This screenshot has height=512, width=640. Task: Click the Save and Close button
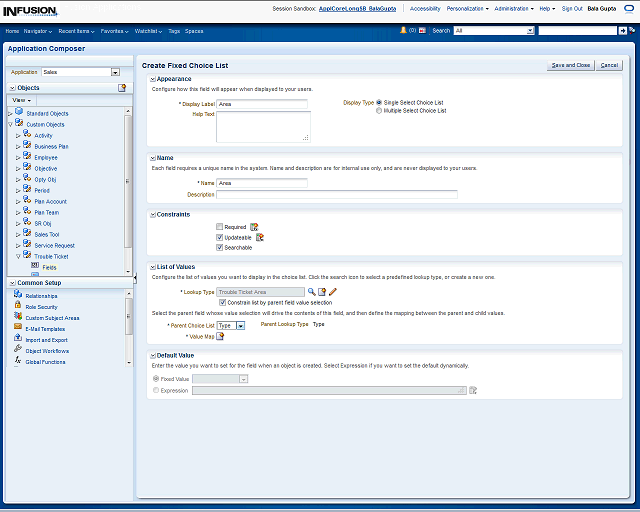click(570, 65)
